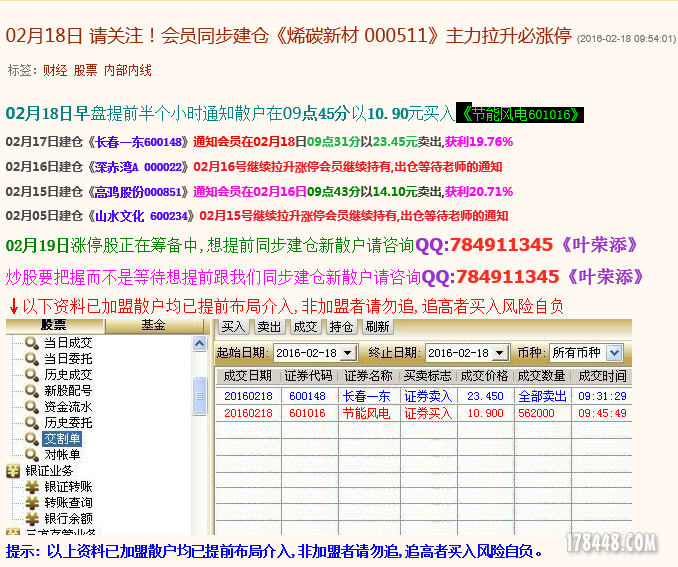Screen dimensions: 678x567
Task: Click the 09:31:29 time cell
Action: coord(602,396)
